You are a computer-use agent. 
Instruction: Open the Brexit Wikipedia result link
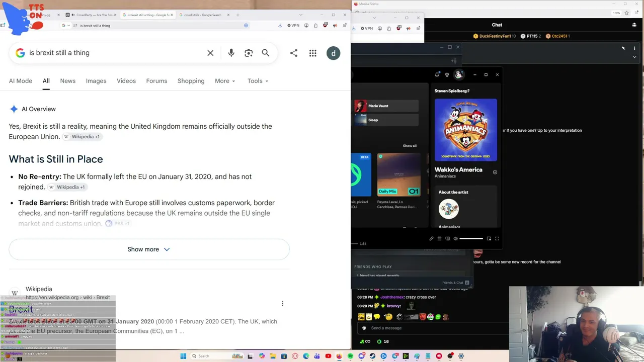[x=21, y=309]
